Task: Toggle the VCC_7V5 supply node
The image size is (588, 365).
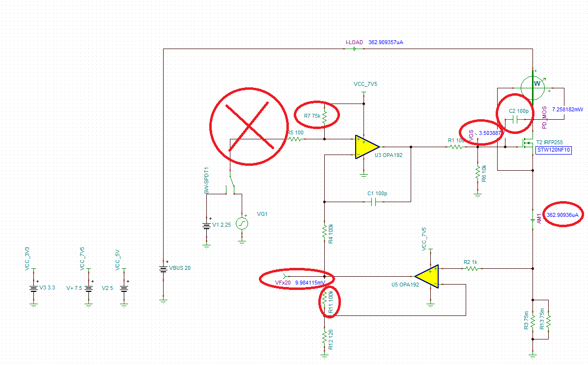Action: click(364, 91)
